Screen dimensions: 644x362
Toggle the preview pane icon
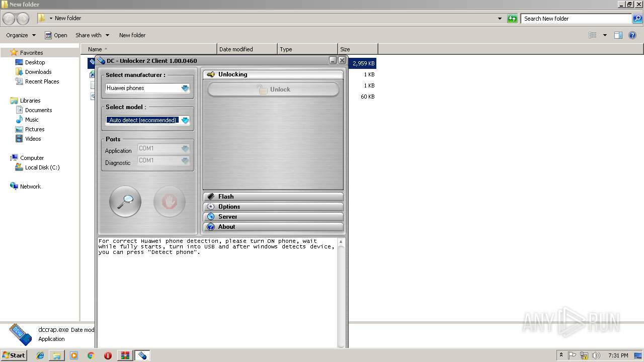[x=618, y=35]
